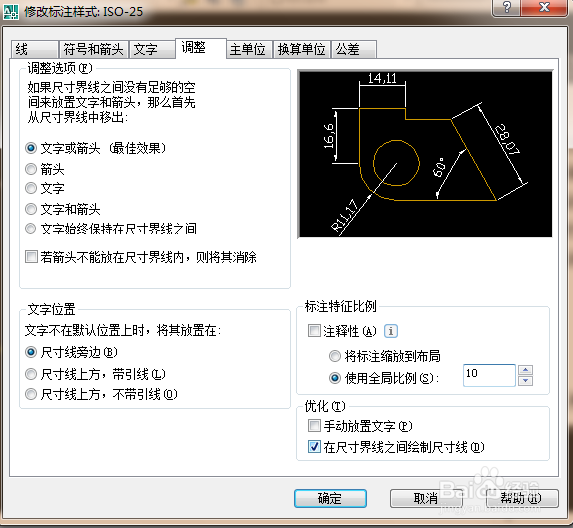The width and height of the screenshot is (573, 528).
Task: Enable 若箭头不能放在尺寸界线内，则将其消除 checkbox
Action: [141, 257]
